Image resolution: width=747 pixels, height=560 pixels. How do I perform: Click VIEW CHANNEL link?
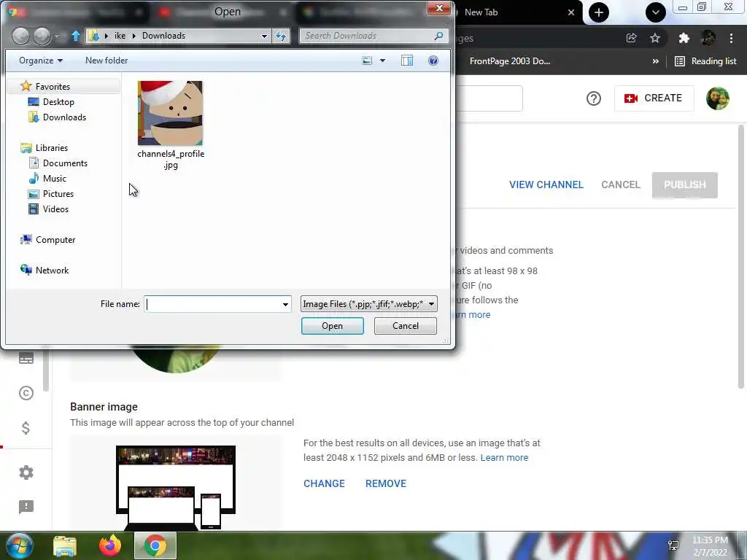click(x=546, y=184)
